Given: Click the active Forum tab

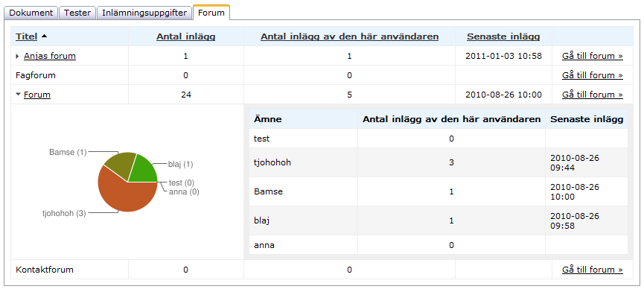Looking at the screenshot, I should pos(211,13).
